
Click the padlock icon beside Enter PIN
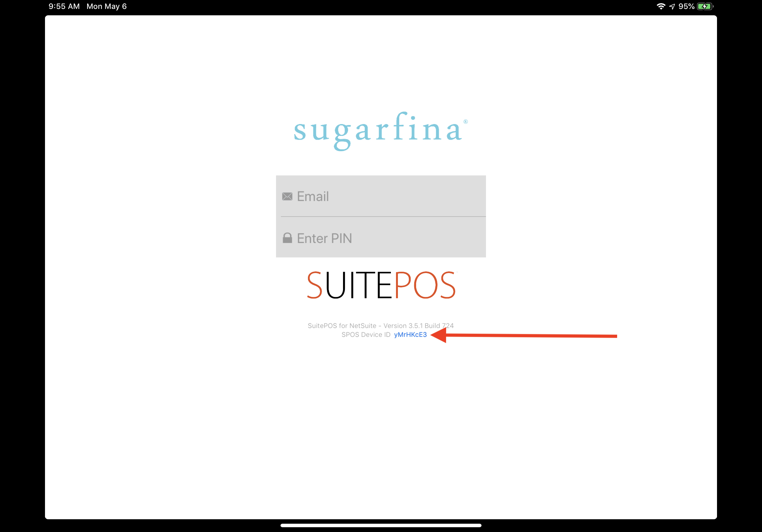[x=287, y=238]
